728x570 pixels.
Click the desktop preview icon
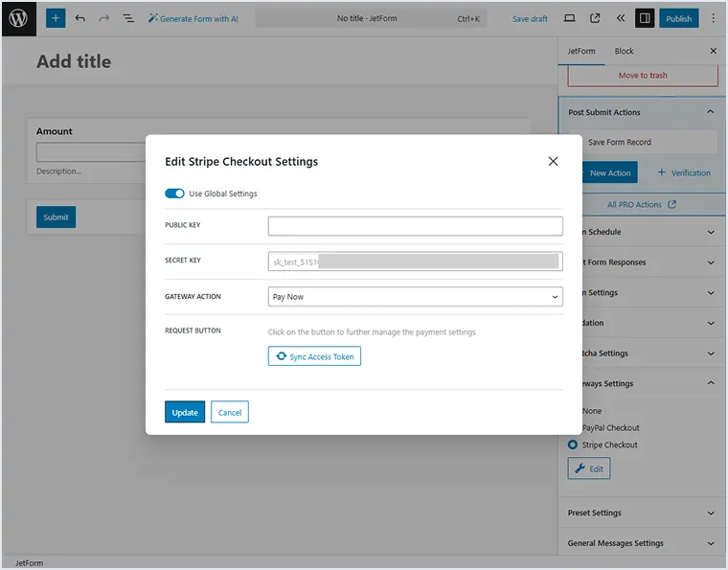[x=570, y=18]
